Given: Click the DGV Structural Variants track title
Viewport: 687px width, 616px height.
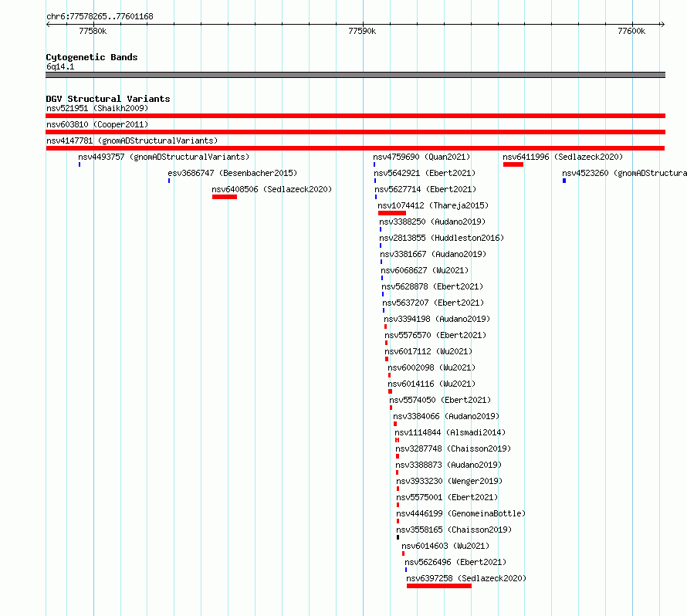Looking at the screenshot, I should point(108,99).
